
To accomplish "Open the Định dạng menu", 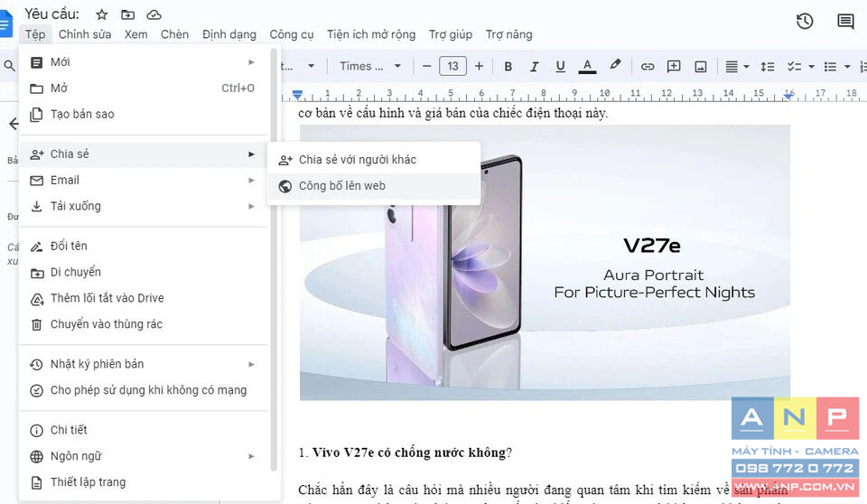I will [228, 34].
